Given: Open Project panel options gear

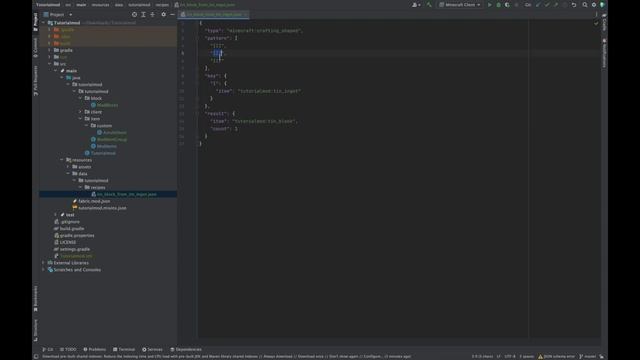Looking at the screenshot, I should click(164, 14).
